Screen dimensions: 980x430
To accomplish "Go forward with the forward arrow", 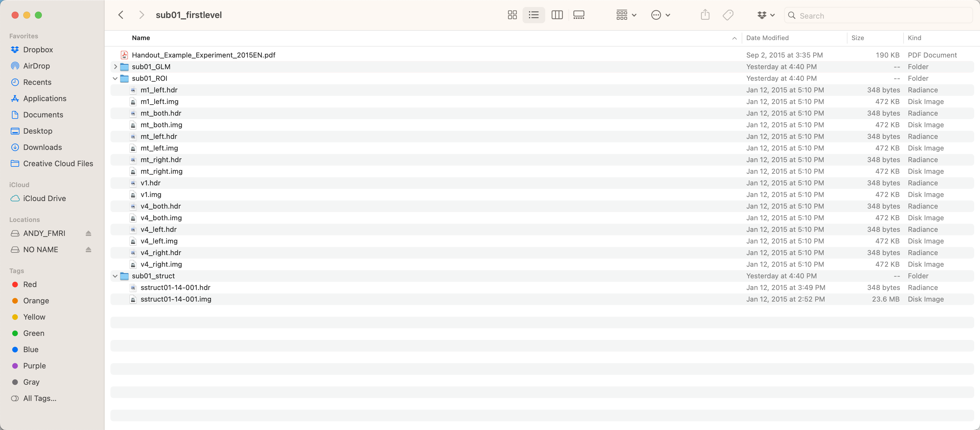I will 142,15.
